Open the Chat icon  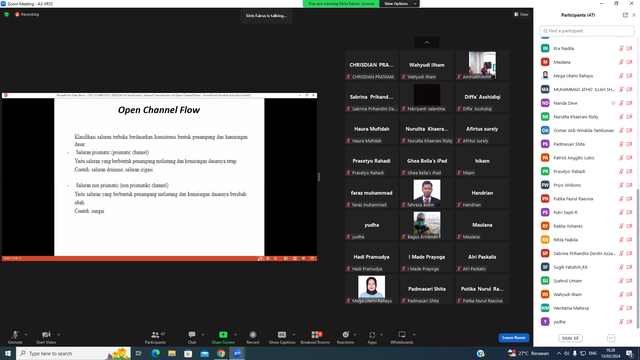tap(192, 335)
